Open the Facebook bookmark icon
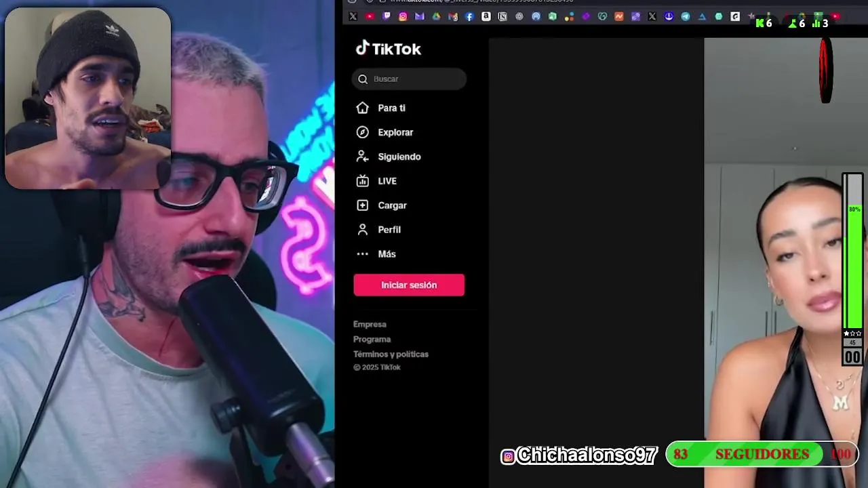The height and width of the screenshot is (488, 868). tap(469, 16)
